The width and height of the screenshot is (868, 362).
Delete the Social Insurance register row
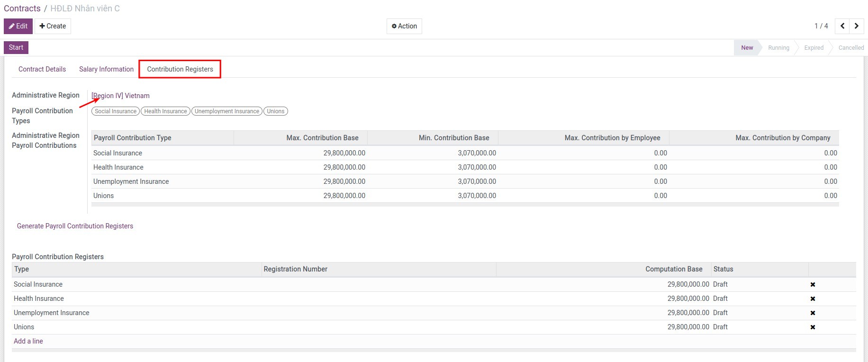click(x=813, y=284)
